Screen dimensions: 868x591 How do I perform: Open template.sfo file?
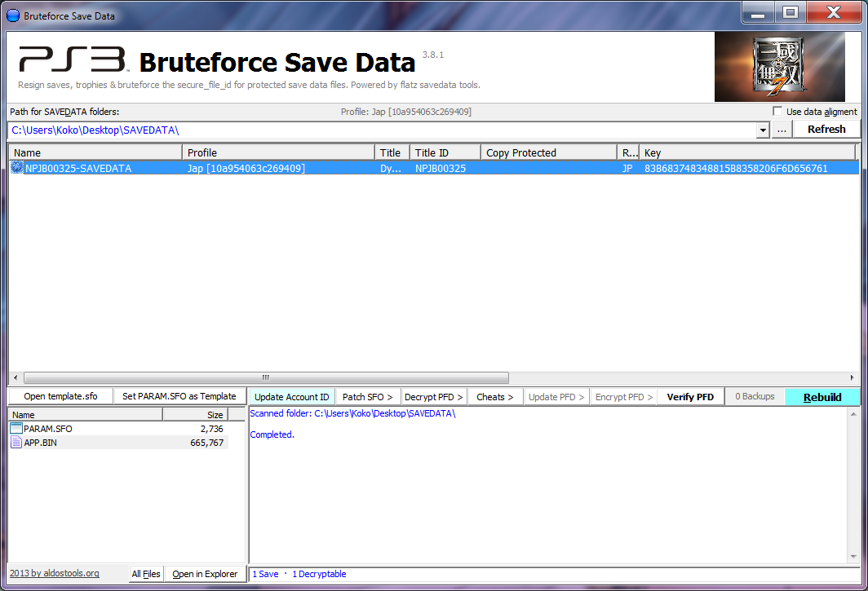pyautogui.click(x=60, y=396)
